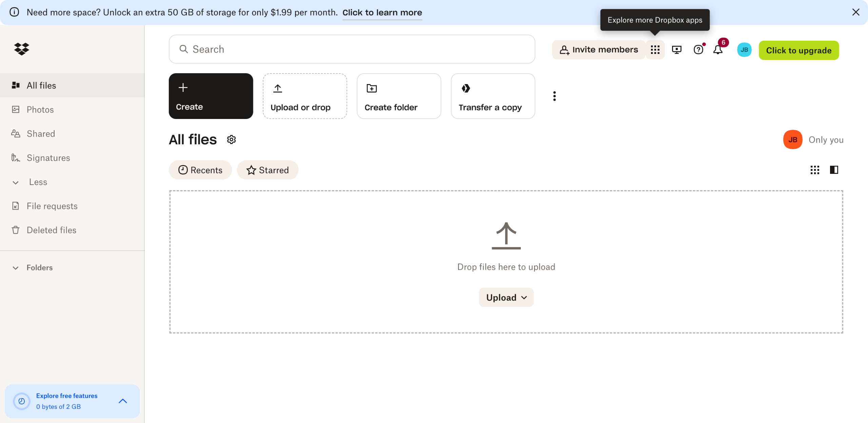The width and height of the screenshot is (868, 423).
Task: Open the Upload dropdown button
Action: coord(506,298)
